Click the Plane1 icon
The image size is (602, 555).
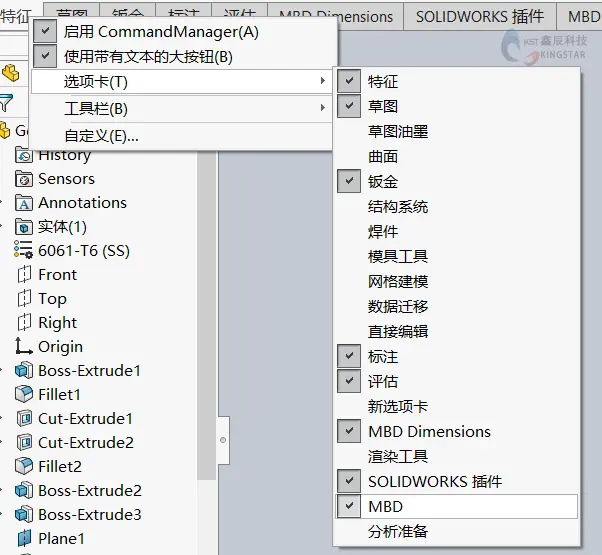(24, 538)
